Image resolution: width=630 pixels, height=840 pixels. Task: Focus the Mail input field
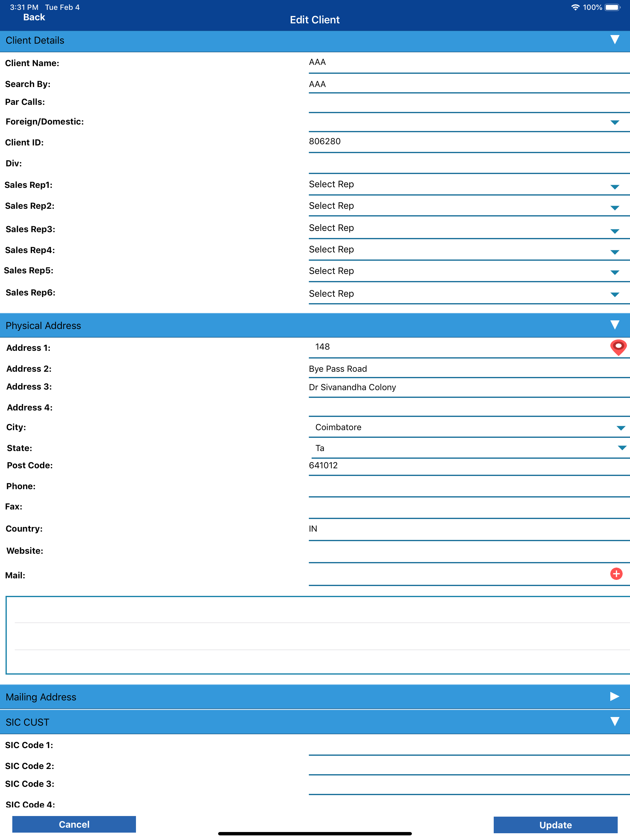pos(459,575)
